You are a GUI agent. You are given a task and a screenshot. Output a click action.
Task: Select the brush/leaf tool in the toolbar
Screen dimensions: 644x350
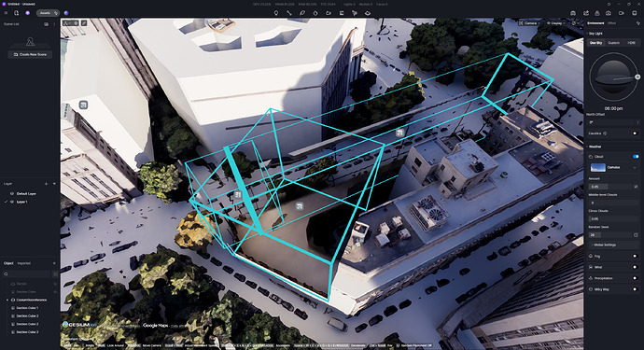[x=302, y=13]
